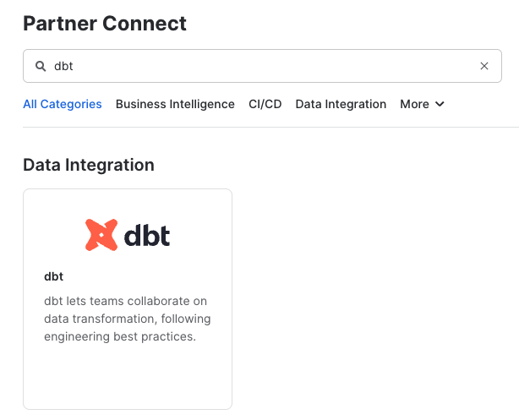Click the dark dbt wordmark in the logo
Screen dimensions: 519x420
coord(147,234)
